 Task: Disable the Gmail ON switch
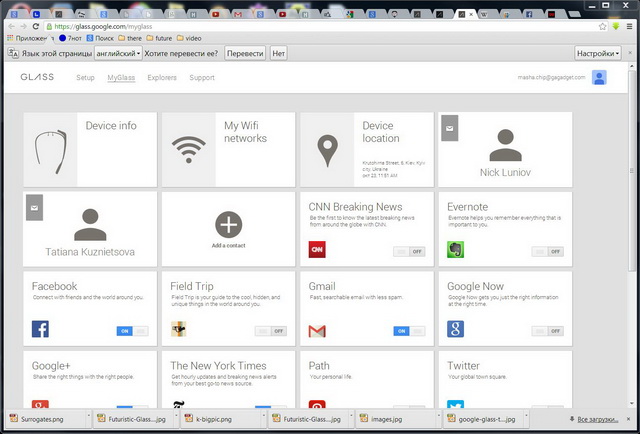point(409,331)
